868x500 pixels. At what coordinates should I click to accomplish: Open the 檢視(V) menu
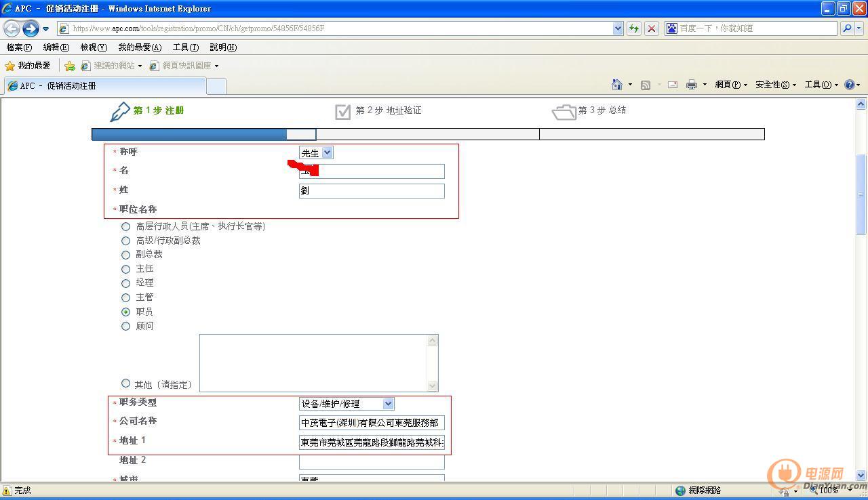[94, 47]
